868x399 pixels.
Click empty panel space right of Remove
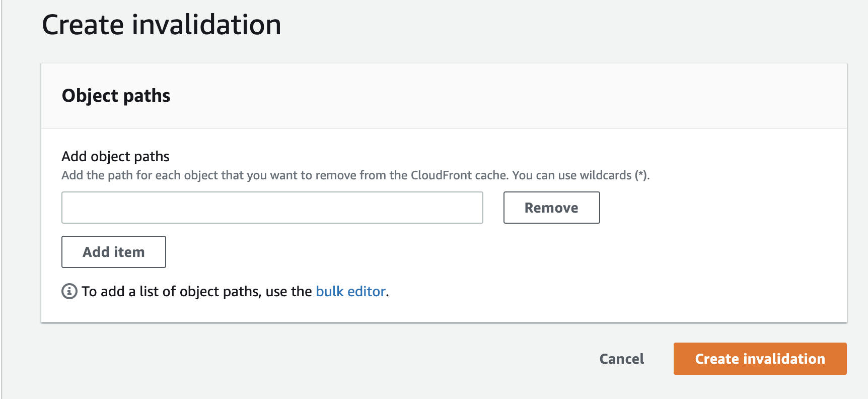click(720, 208)
